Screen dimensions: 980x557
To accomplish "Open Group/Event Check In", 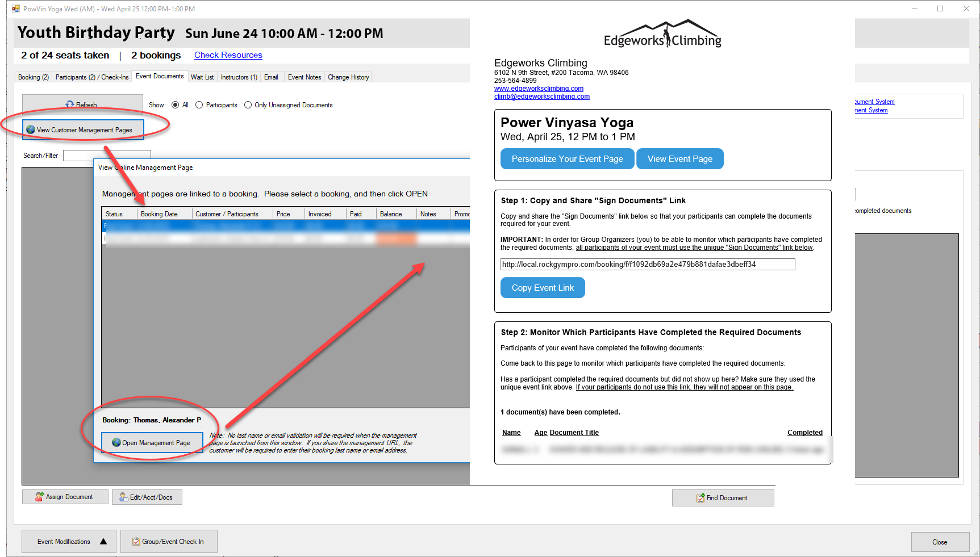I will pos(169,542).
